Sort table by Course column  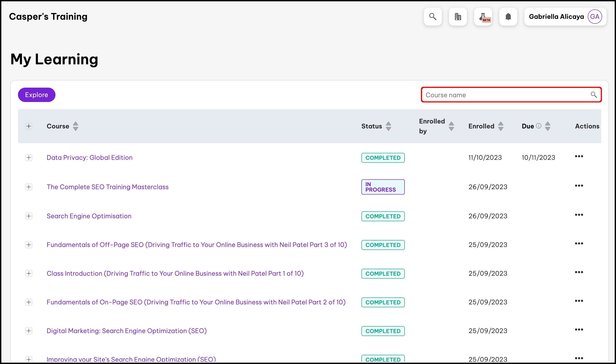coord(75,126)
